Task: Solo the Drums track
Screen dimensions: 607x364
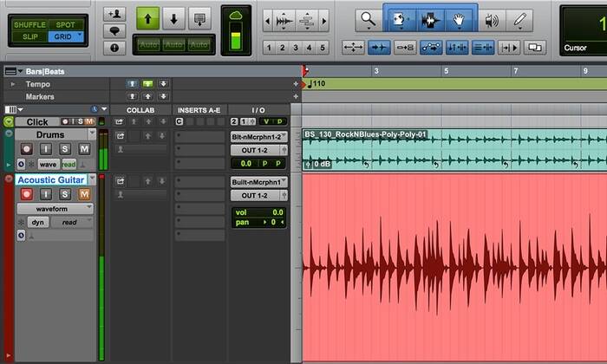Action: 64,149
